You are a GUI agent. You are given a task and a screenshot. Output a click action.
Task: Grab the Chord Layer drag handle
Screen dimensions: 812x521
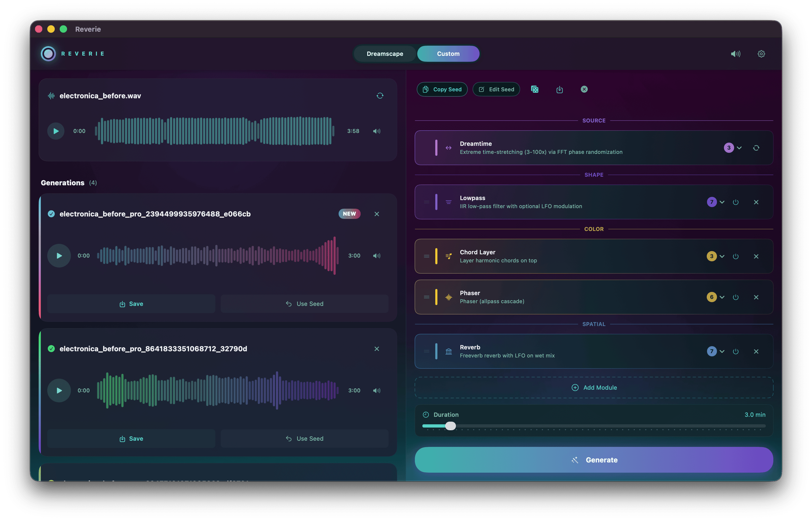[x=426, y=256]
